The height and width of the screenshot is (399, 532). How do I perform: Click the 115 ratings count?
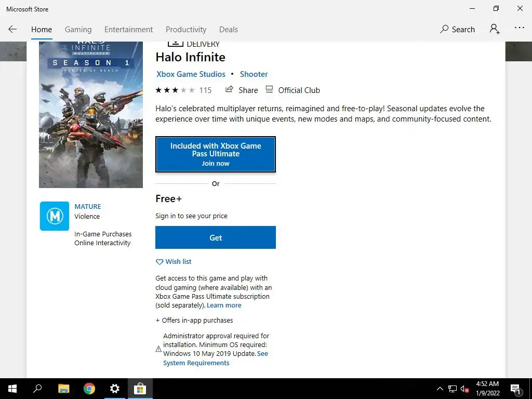click(205, 90)
